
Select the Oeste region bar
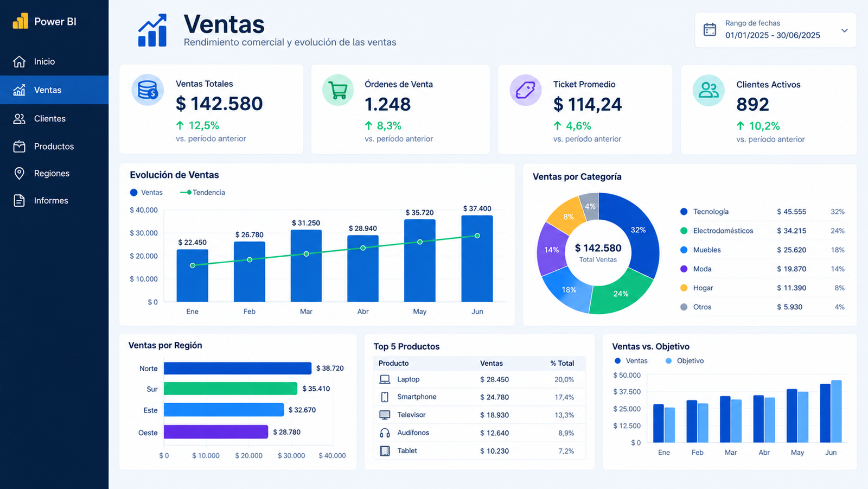pyautogui.click(x=216, y=431)
